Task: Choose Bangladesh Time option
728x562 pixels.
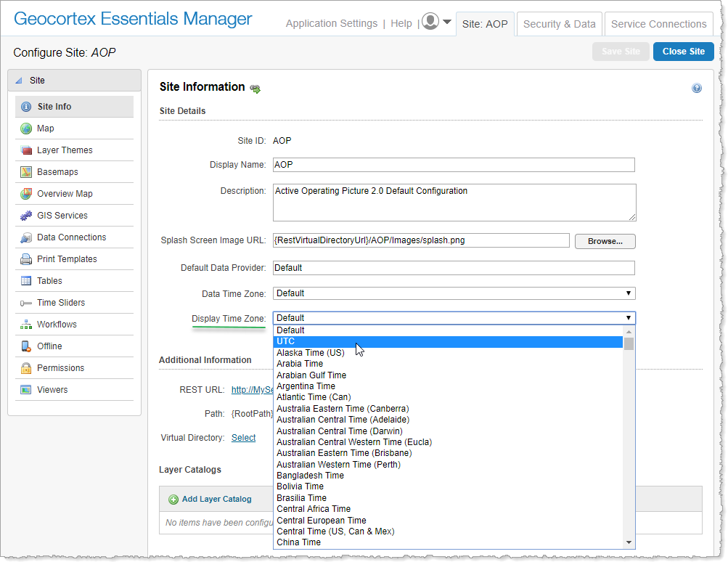Action: (x=448, y=476)
